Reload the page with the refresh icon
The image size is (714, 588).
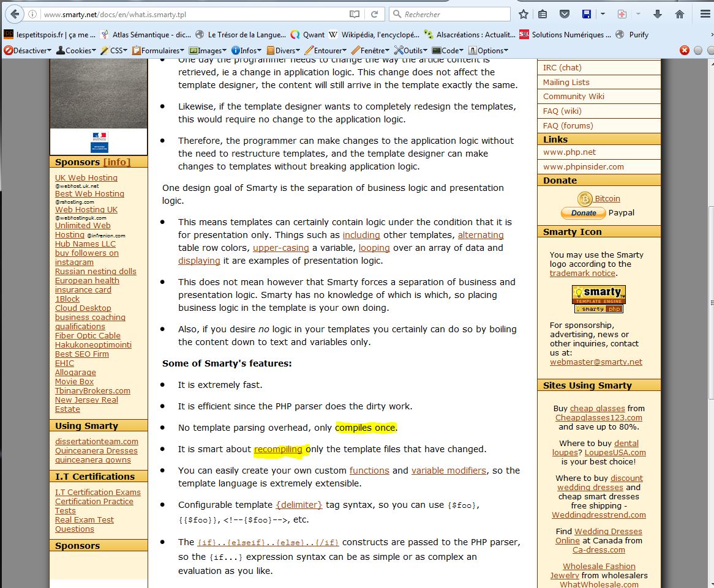(374, 14)
